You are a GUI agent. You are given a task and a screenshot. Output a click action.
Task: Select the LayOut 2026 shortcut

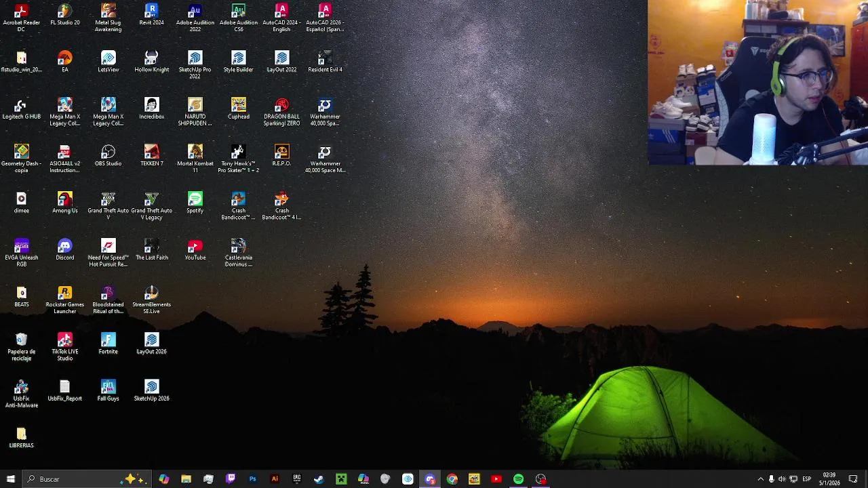tap(151, 344)
